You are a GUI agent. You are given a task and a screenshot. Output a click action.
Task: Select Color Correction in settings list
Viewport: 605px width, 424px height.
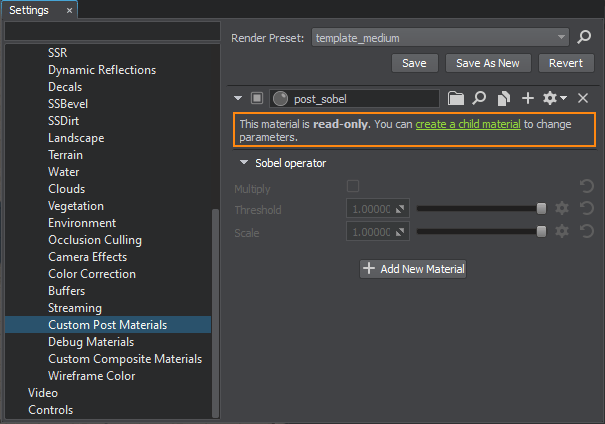point(91,274)
